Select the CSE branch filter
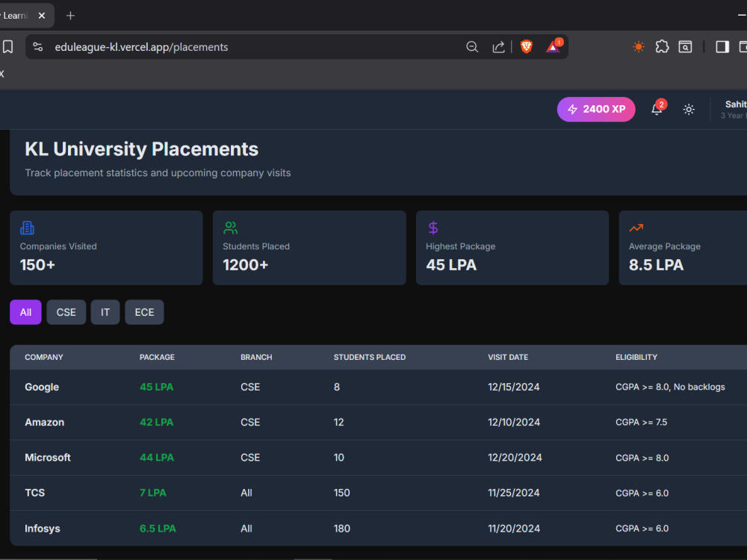This screenshot has width=747, height=560. 66,312
